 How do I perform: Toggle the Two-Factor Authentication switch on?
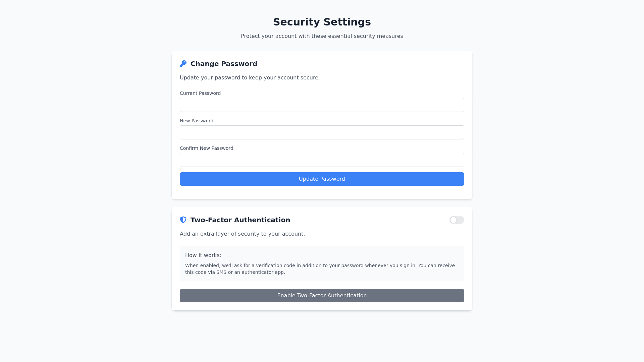tap(457, 220)
